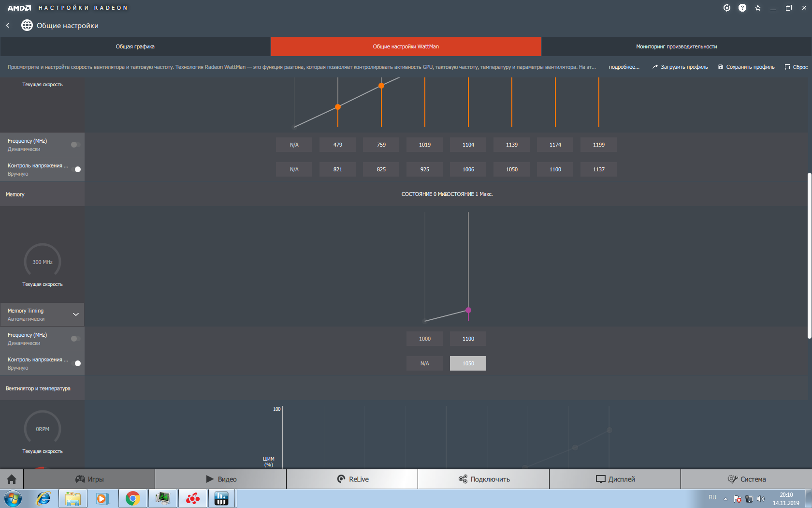Open the Подключить section
Image resolution: width=812 pixels, height=508 pixels.
click(484, 479)
